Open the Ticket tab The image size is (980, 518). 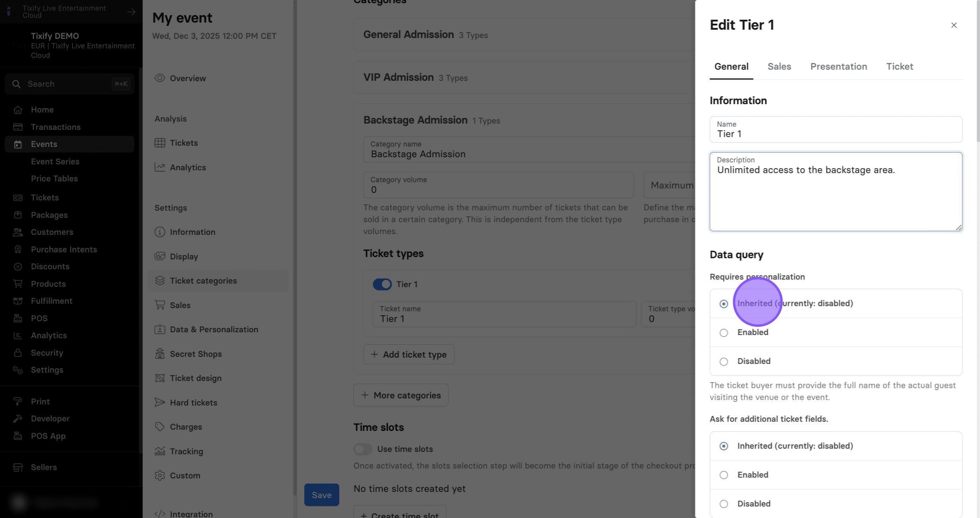(900, 67)
